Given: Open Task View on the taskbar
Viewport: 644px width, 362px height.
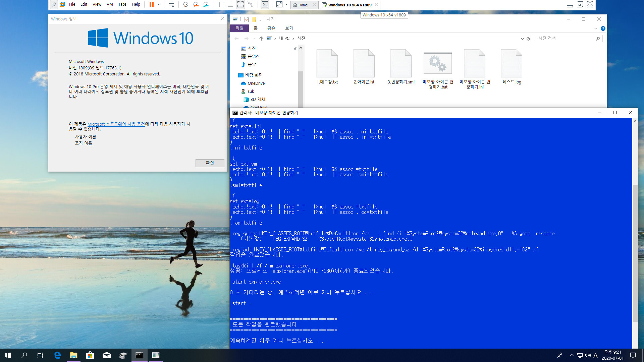Looking at the screenshot, I should pyautogui.click(x=40, y=355).
